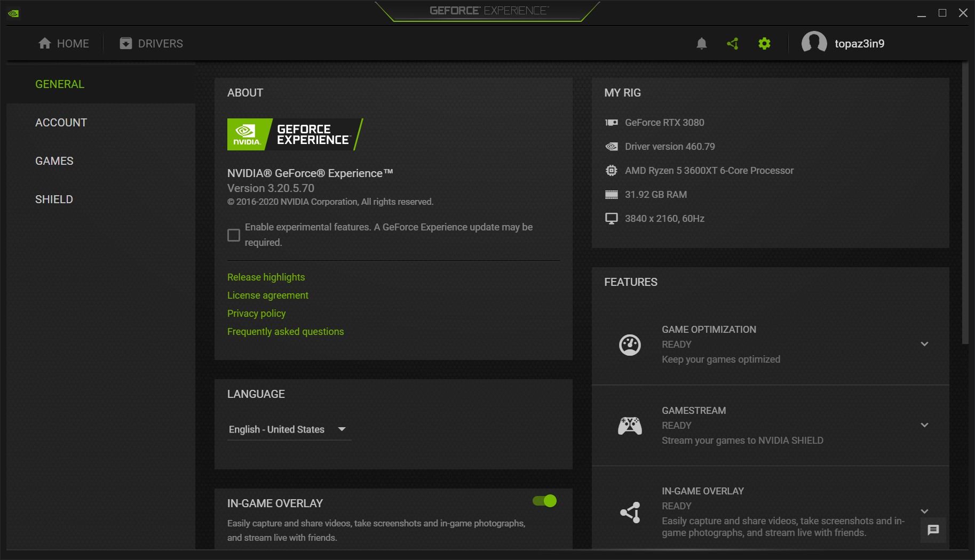
Task: Click the GeForce RTX 3080 text
Action: pyautogui.click(x=664, y=123)
